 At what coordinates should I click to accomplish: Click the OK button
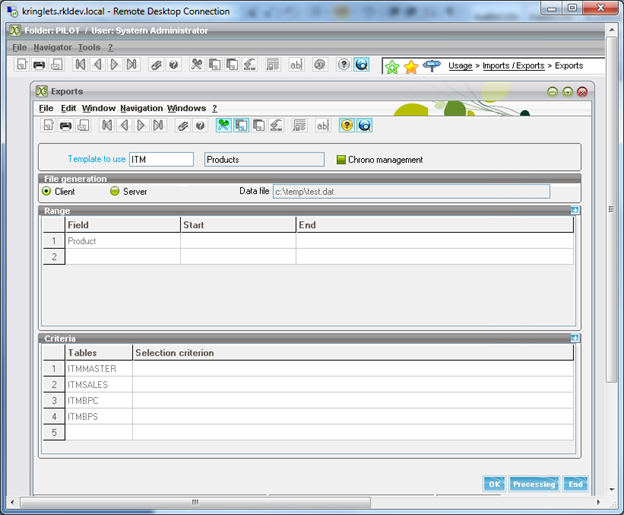(x=494, y=484)
